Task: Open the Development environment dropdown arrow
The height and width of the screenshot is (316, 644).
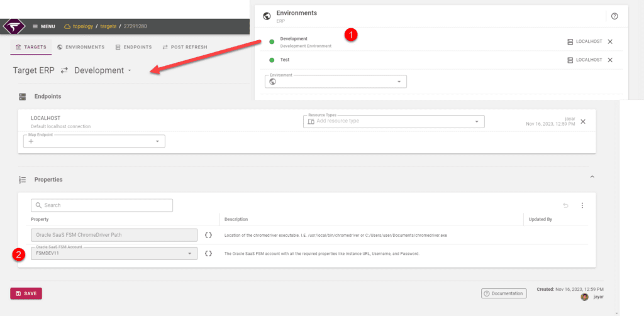Action: 130,70
